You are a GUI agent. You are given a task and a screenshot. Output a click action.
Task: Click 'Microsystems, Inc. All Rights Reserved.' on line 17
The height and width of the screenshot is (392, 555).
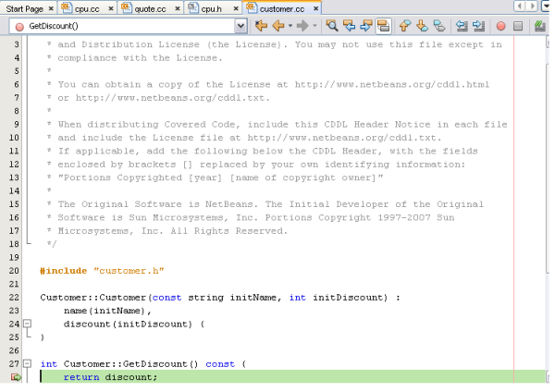(x=173, y=231)
